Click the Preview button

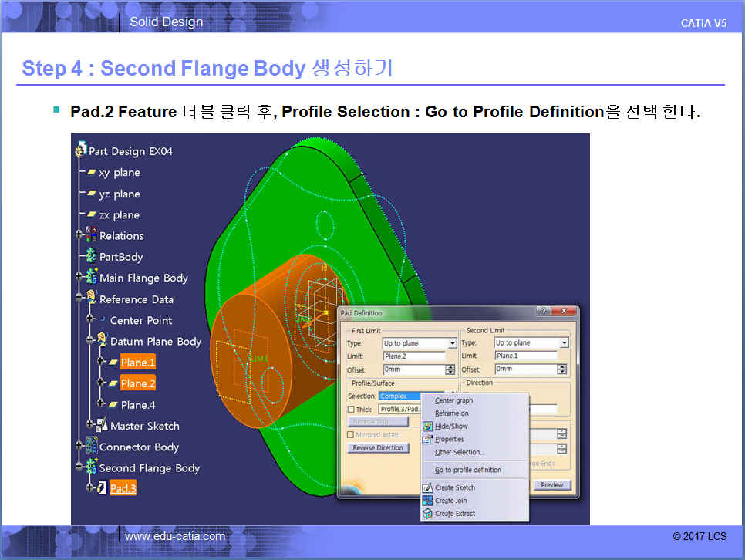(x=551, y=485)
